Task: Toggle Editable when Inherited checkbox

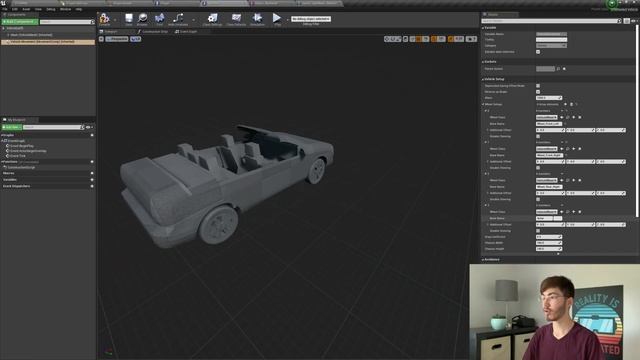Action: click(538, 52)
